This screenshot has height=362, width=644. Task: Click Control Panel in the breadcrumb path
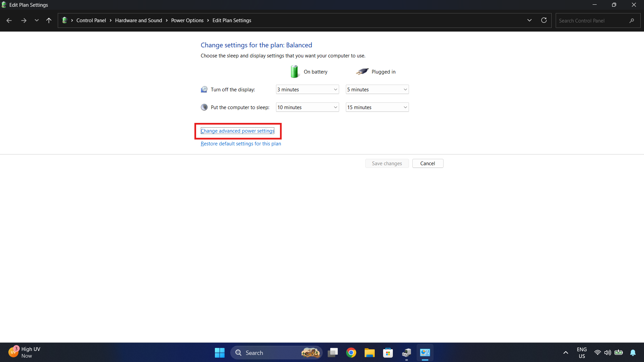pos(91,20)
